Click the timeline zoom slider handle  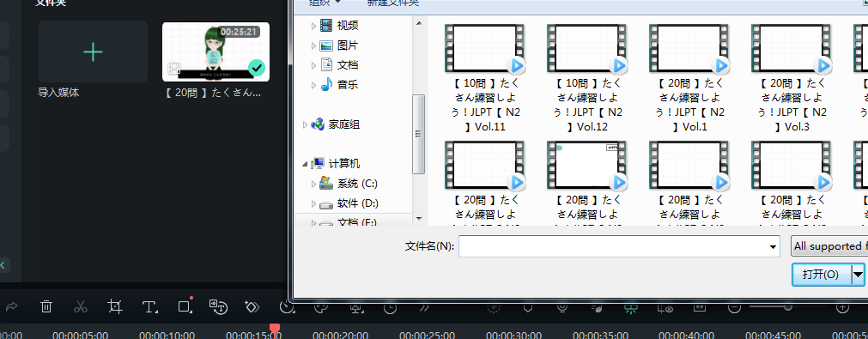(788, 307)
